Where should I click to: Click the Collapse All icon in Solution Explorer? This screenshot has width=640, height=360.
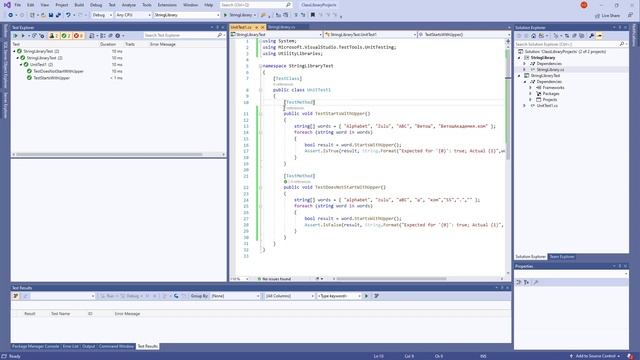pyautogui.click(x=574, y=36)
